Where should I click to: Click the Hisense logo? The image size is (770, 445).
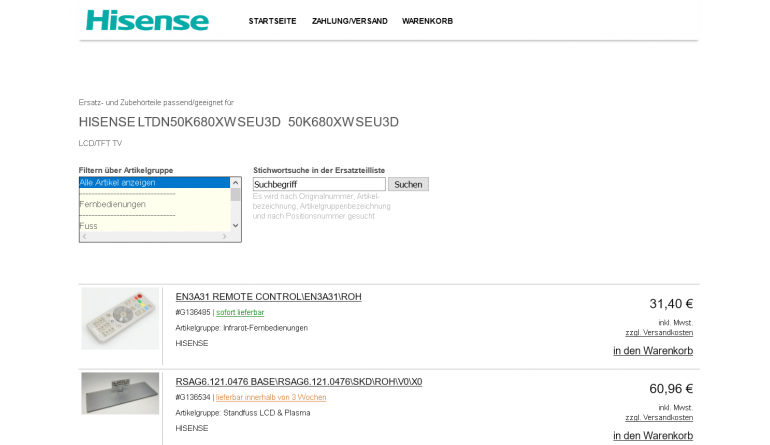click(x=147, y=21)
